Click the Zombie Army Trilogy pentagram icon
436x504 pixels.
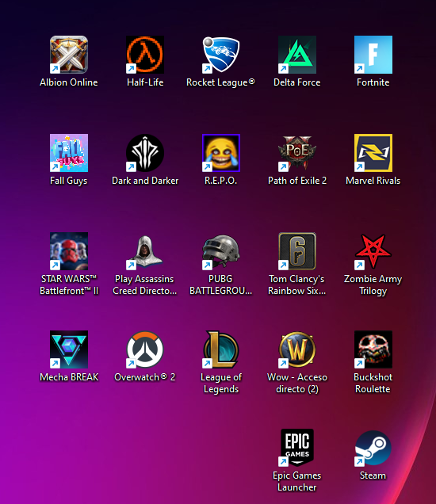coord(373,251)
